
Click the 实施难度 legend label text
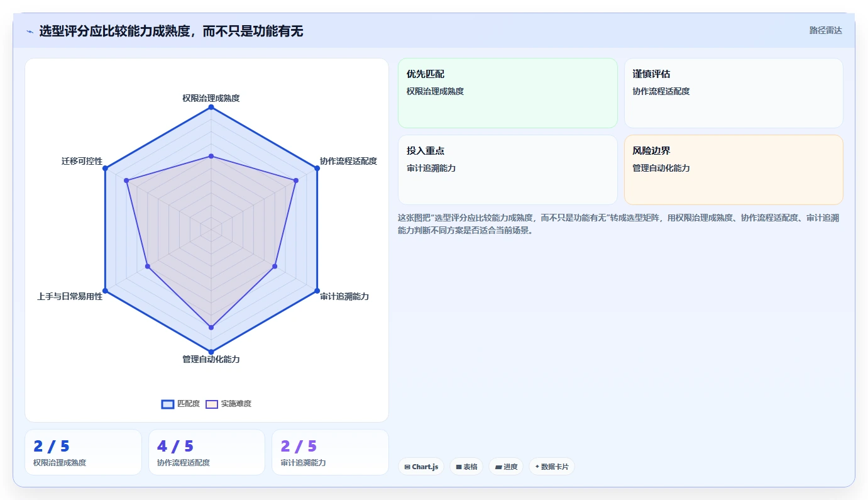(x=236, y=404)
